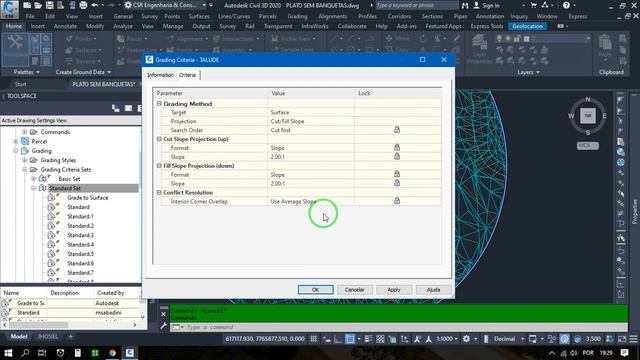The width and height of the screenshot is (640, 360).
Task: Toggle the grid display icon in status bar
Action: point(313,339)
